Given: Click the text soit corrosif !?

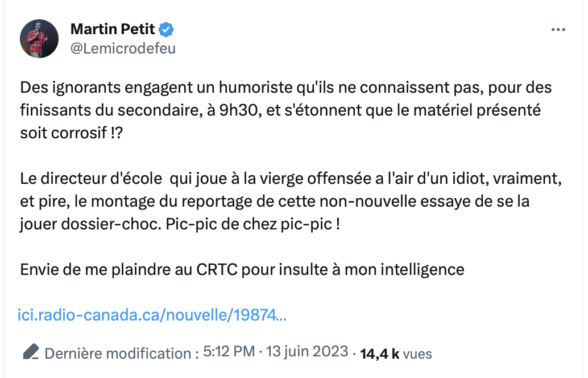Looking at the screenshot, I should pos(72,133).
